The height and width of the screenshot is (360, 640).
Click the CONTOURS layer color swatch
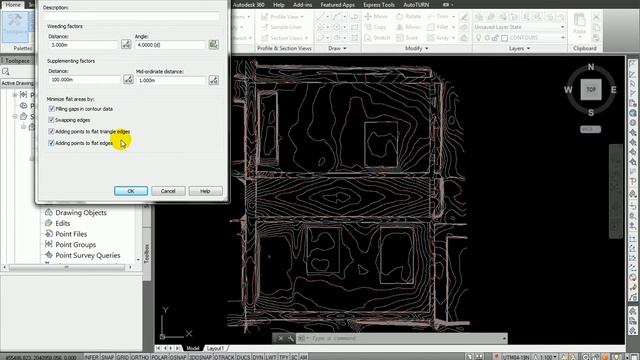(504, 38)
